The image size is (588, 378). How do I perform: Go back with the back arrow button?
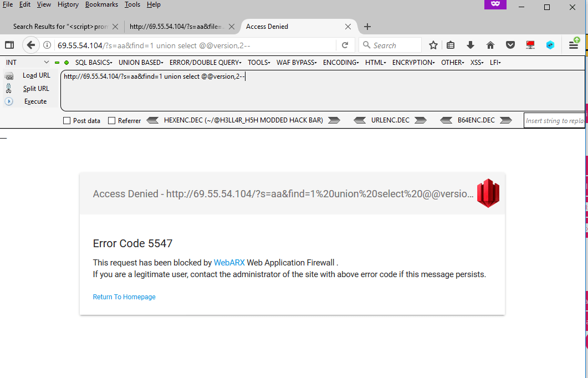30,45
